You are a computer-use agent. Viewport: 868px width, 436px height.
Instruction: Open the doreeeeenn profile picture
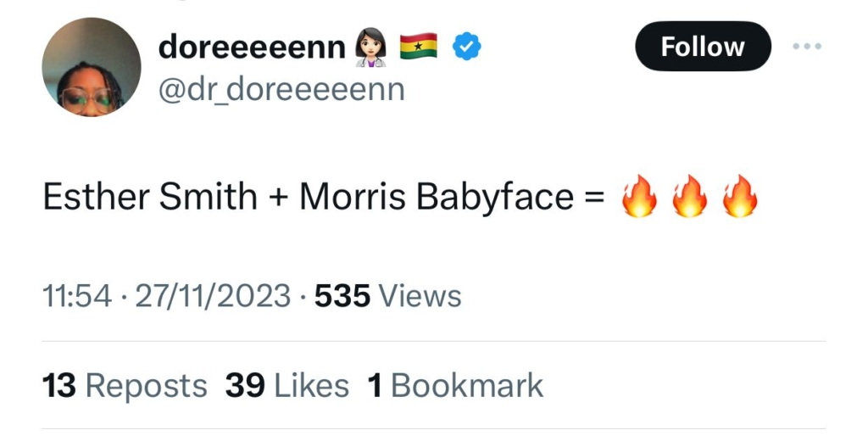[x=92, y=67]
